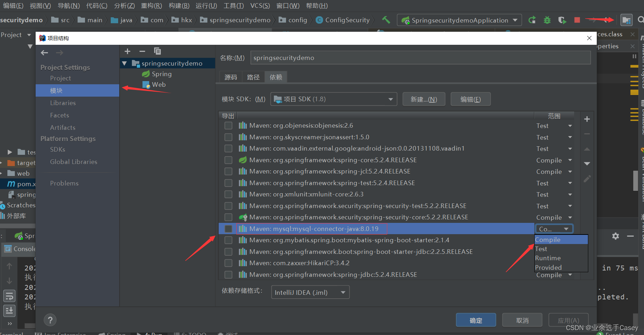644x335 pixels.
Task: Choose Runtime in scope popup list
Action: [x=561, y=258]
